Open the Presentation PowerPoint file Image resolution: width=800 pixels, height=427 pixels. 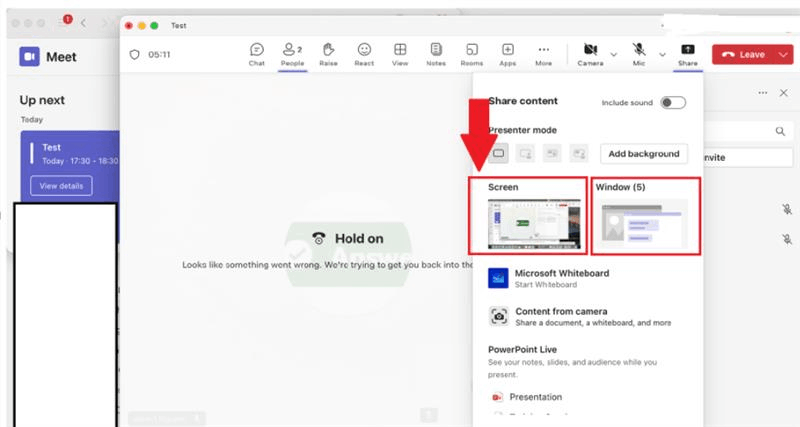click(x=526, y=397)
